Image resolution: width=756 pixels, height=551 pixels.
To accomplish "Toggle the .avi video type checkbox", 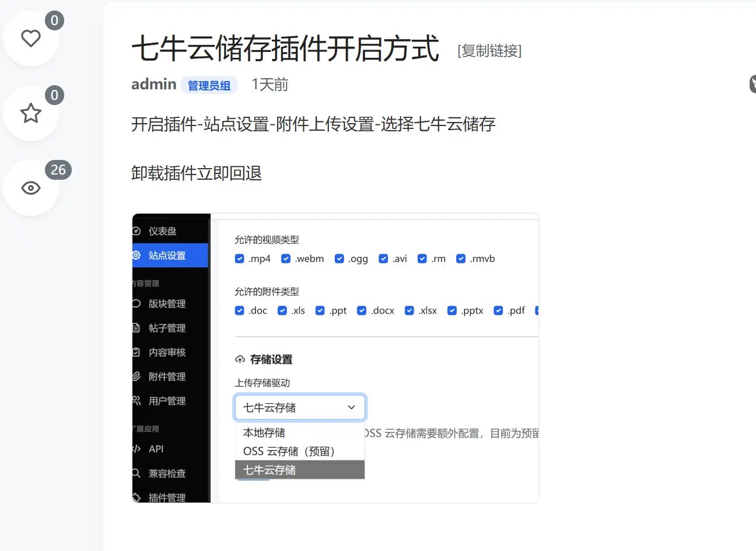I will tap(383, 259).
